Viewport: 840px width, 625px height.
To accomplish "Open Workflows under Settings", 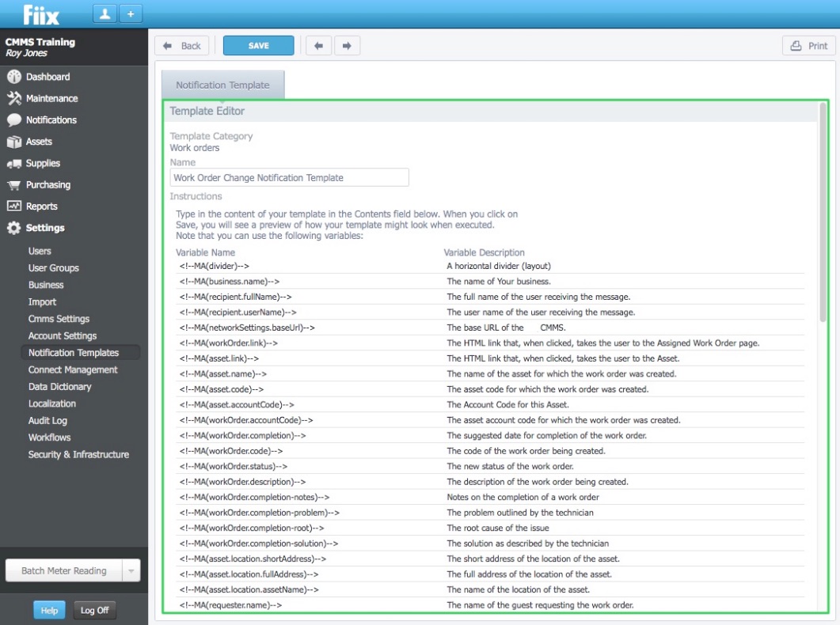I will pos(49,437).
